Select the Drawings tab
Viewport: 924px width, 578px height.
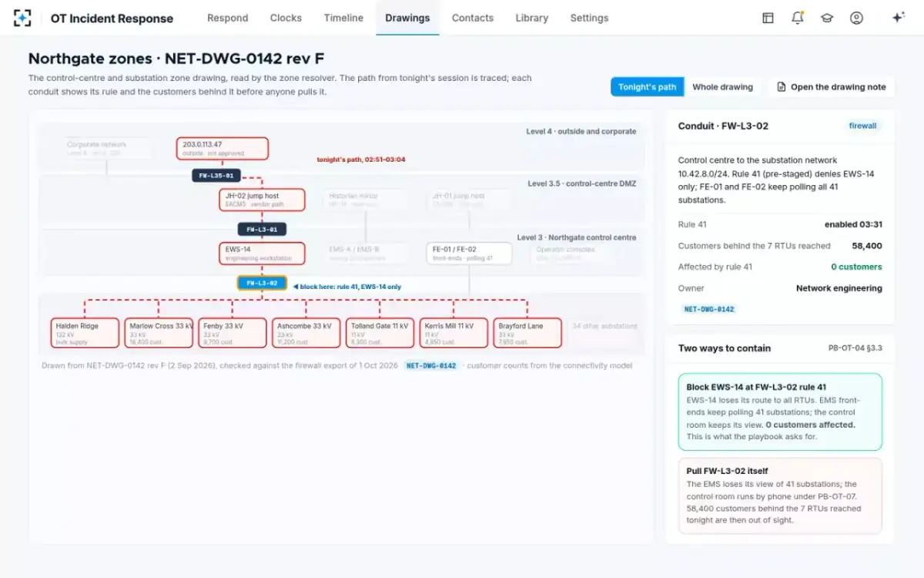pyautogui.click(x=407, y=18)
